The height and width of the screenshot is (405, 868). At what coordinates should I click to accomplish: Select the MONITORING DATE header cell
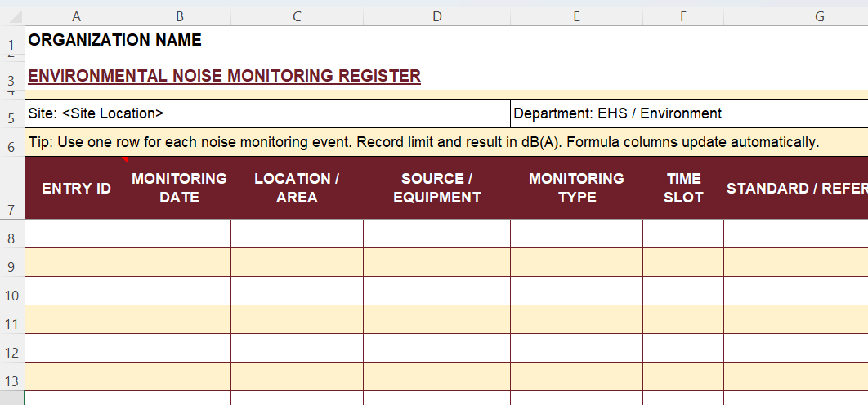[x=179, y=188]
